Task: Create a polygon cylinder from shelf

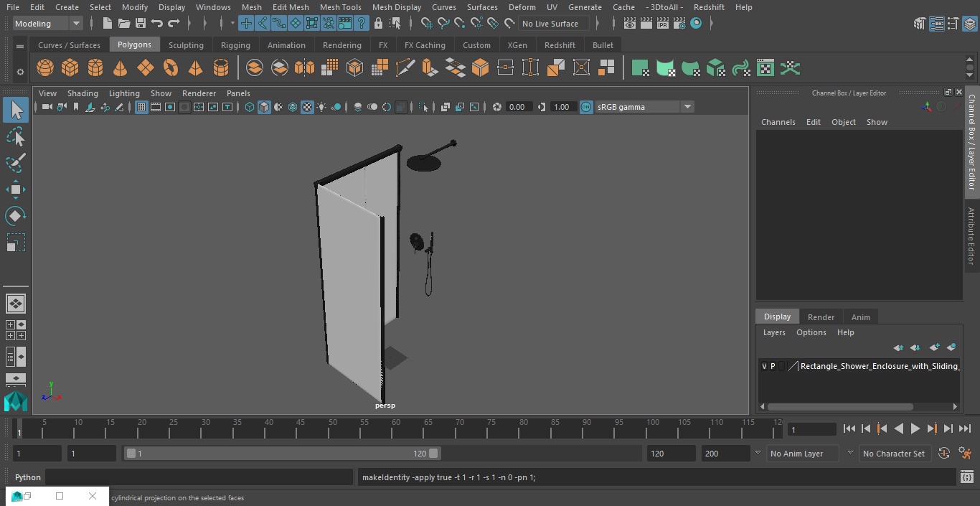Action: click(x=95, y=68)
